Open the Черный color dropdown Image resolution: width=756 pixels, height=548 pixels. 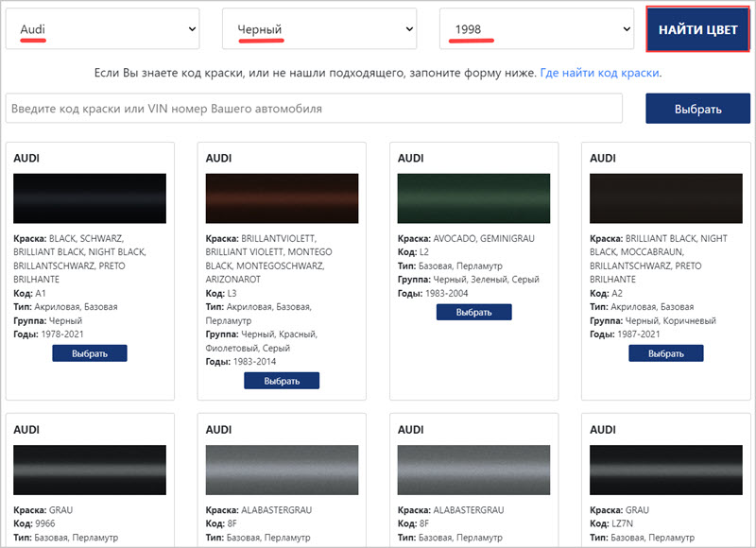click(x=319, y=29)
